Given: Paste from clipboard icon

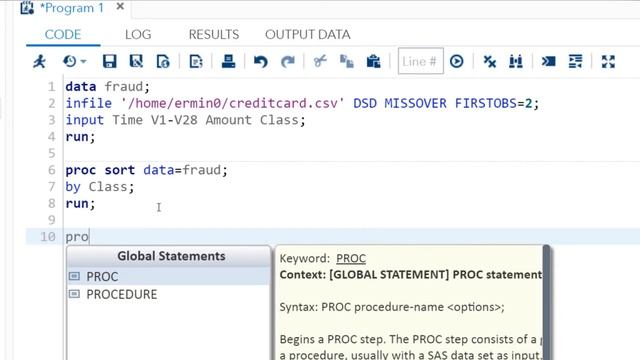Looking at the screenshot, I should click(x=373, y=62).
